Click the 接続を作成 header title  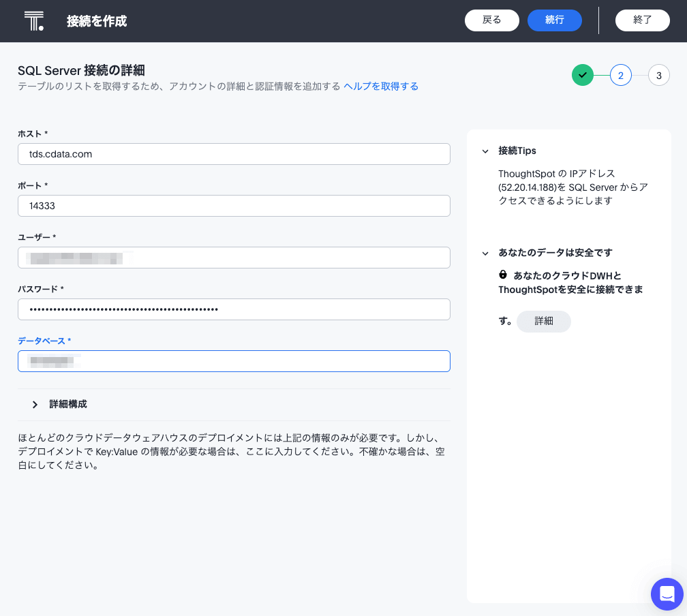97,21
